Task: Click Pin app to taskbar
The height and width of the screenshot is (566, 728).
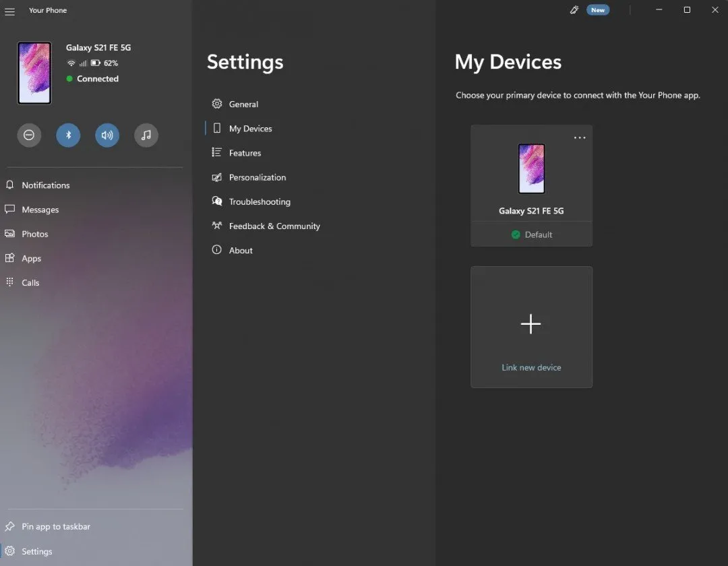Action: (x=55, y=526)
